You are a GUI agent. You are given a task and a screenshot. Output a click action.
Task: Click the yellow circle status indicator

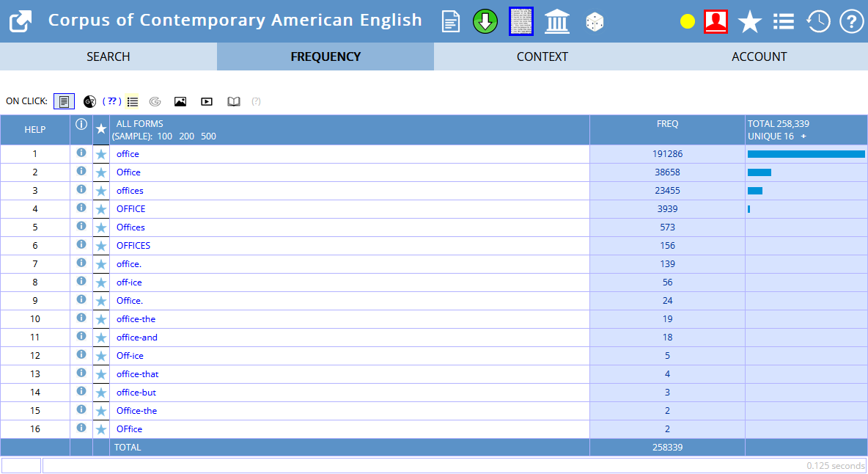[688, 21]
